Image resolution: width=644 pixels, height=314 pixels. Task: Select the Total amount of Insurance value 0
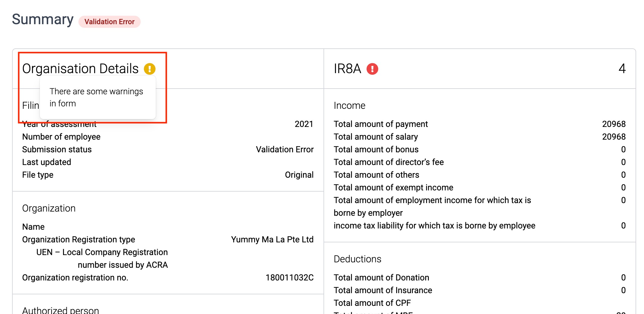623,290
